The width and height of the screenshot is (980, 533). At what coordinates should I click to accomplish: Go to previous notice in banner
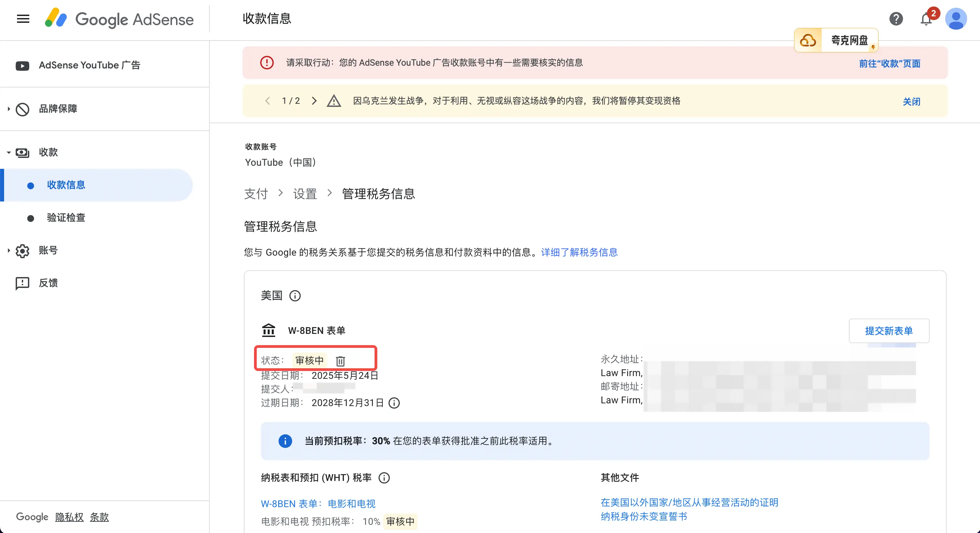pos(267,101)
